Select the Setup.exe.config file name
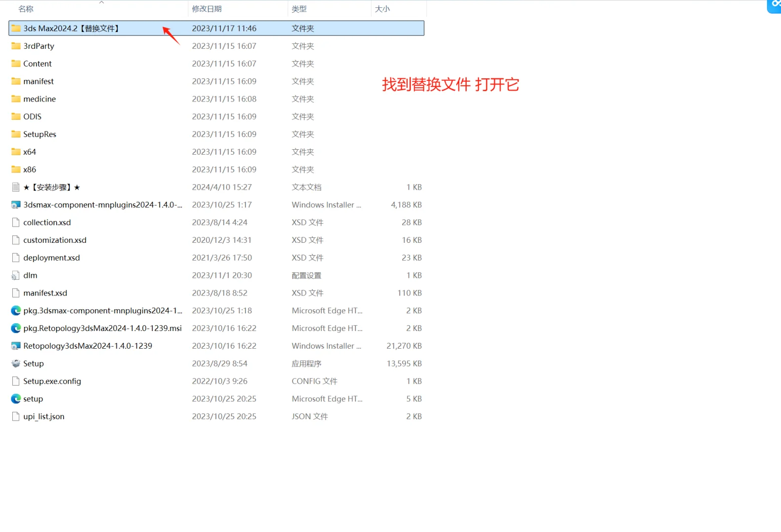The image size is (781, 532). [x=52, y=381]
